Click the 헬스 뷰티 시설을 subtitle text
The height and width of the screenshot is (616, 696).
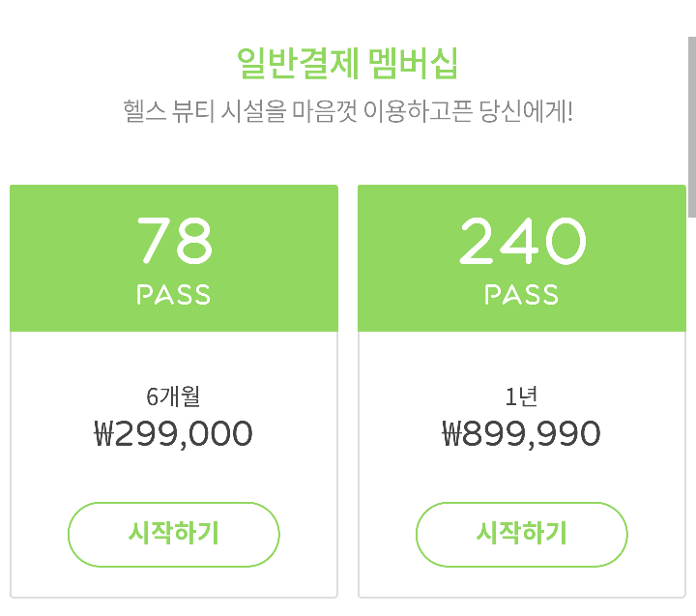pos(205,111)
